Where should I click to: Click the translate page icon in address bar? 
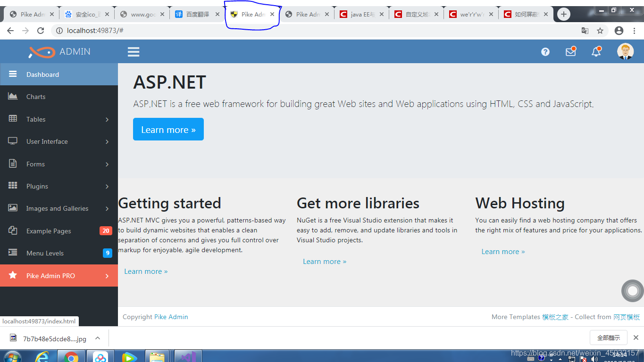585,31
